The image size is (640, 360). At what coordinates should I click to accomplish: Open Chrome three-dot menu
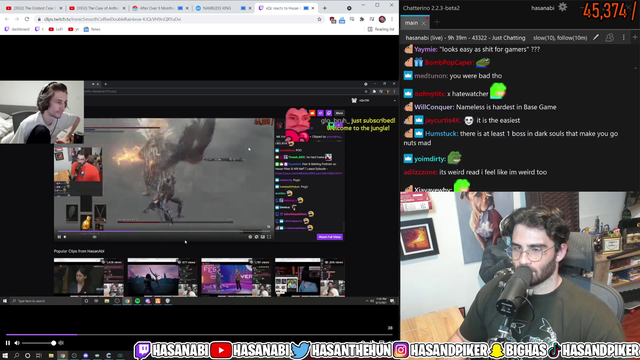coord(392,19)
